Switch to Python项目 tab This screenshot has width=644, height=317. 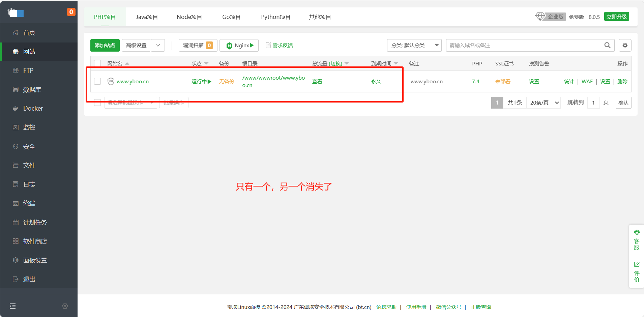[x=275, y=17]
